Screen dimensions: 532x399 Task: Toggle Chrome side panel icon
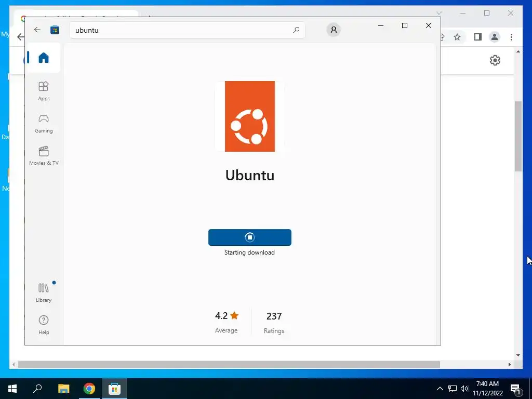pyautogui.click(x=478, y=37)
